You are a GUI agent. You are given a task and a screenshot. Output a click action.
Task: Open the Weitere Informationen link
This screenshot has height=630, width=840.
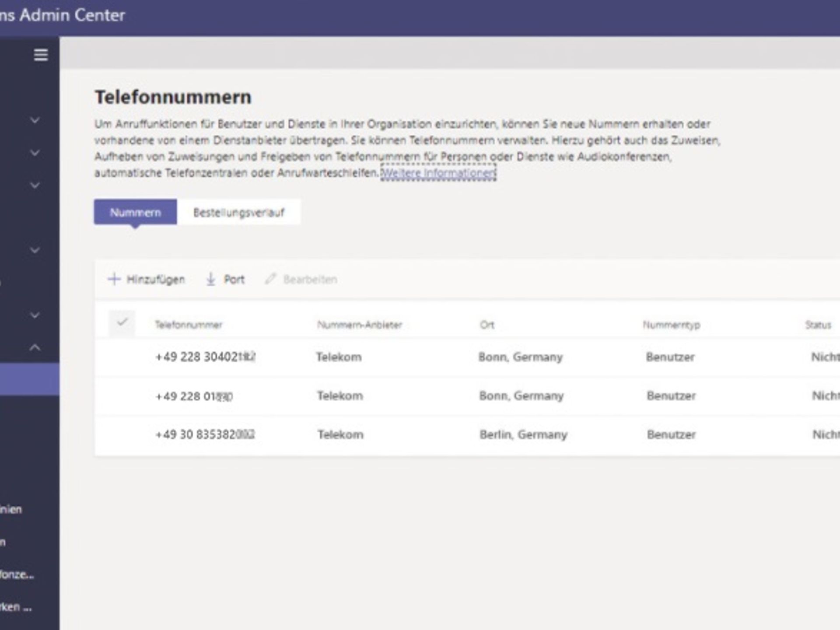[x=437, y=172]
